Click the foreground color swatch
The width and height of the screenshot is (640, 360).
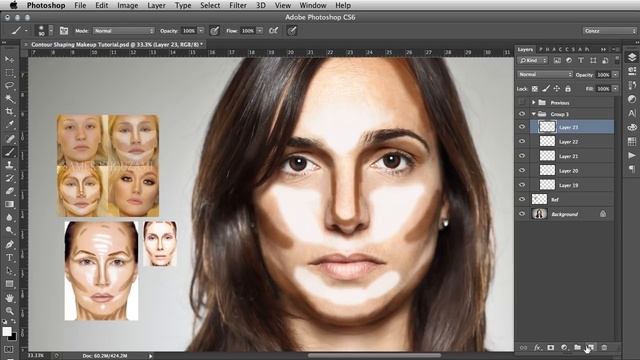[x=7, y=332]
